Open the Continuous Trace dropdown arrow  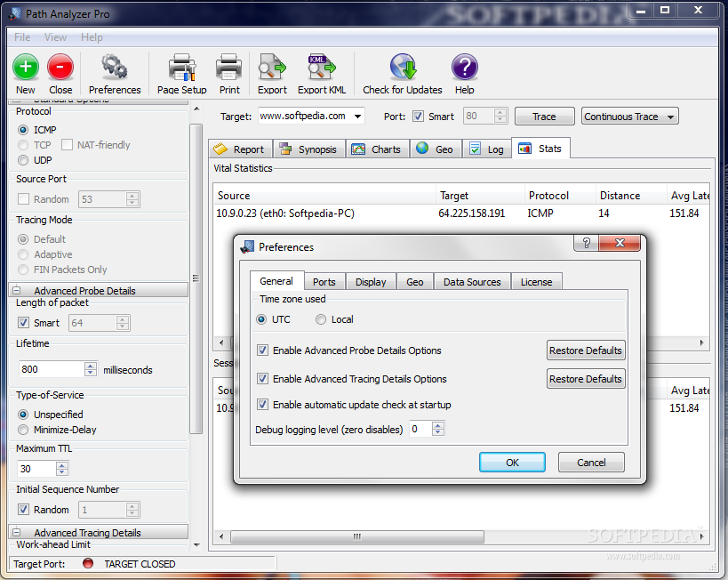pyautogui.click(x=670, y=117)
